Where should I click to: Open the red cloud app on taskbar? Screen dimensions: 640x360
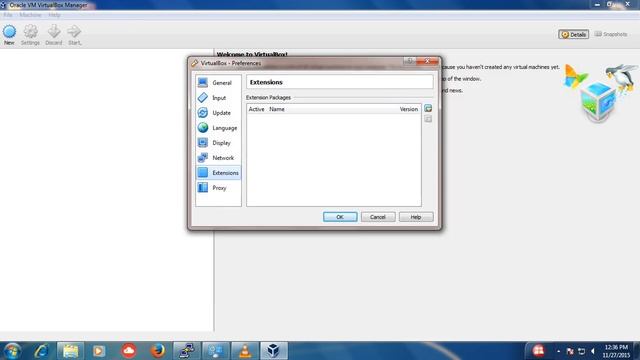point(129,351)
